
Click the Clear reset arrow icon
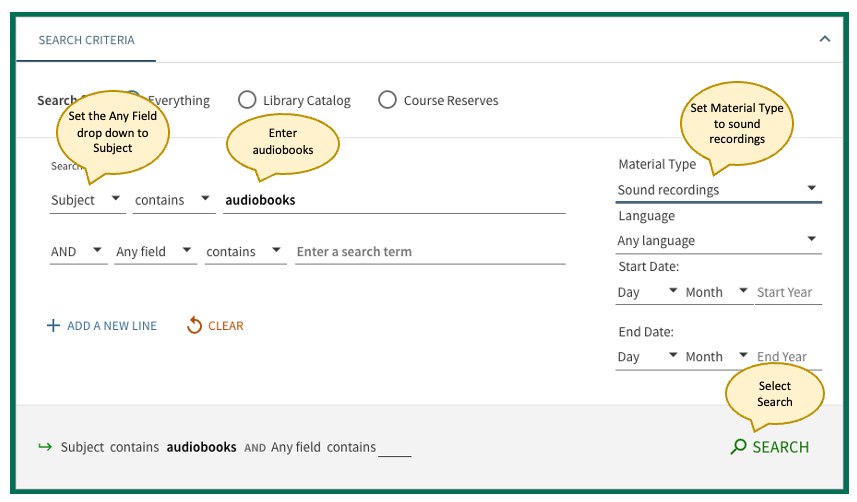coord(195,326)
